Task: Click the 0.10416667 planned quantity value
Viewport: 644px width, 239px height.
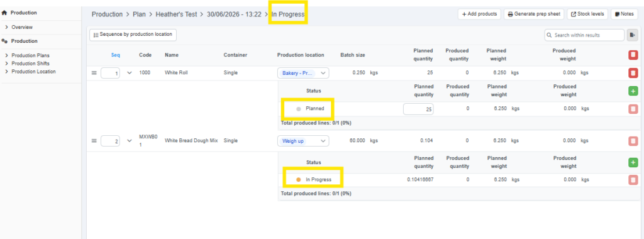Action: (420, 179)
